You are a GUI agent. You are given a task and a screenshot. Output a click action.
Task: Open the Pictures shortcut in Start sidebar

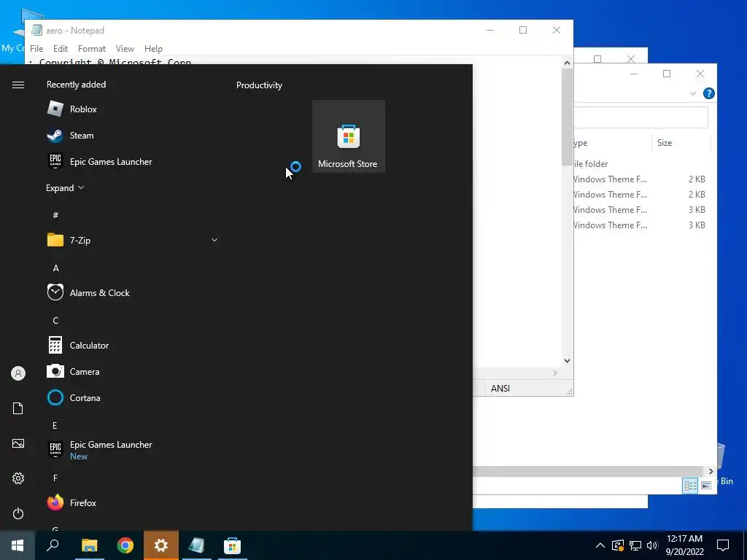[18, 443]
